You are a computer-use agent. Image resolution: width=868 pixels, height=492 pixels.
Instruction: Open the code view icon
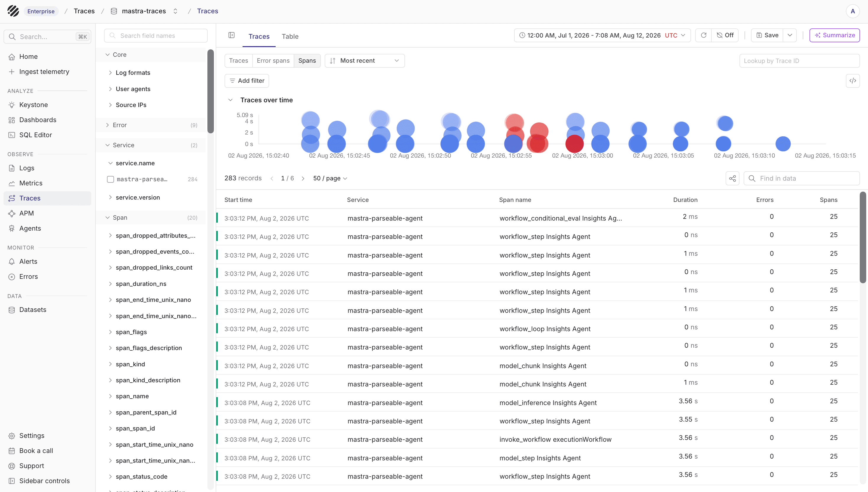coord(852,81)
